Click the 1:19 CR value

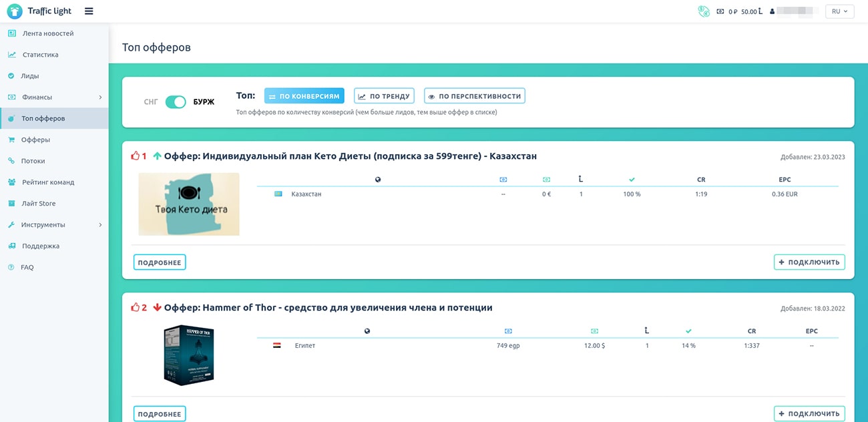click(x=701, y=194)
